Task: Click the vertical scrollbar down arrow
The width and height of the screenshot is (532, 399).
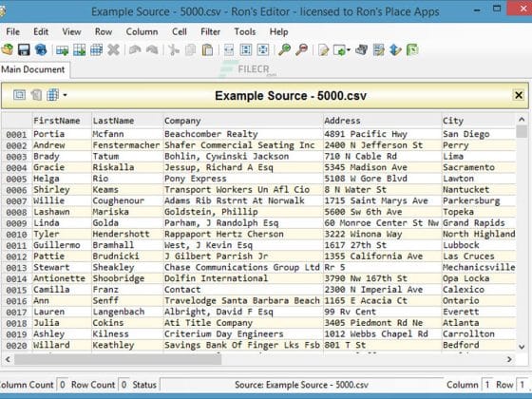Action: click(522, 347)
